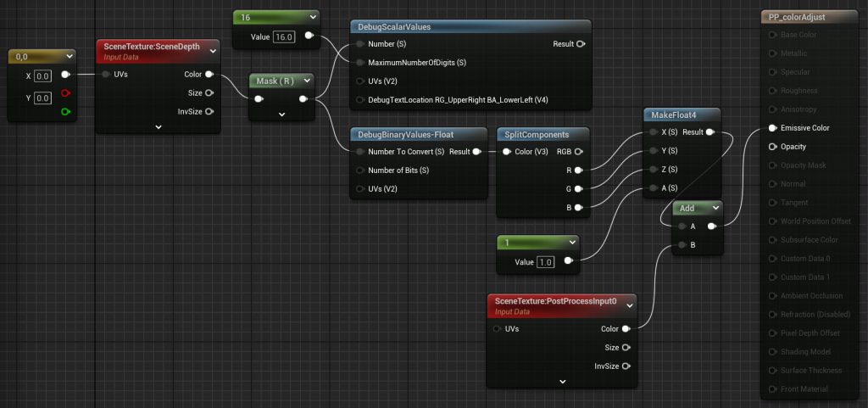Open the dropdown arrow on the 16 constant node
The height and width of the screenshot is (408, 868).
[313, 17]
